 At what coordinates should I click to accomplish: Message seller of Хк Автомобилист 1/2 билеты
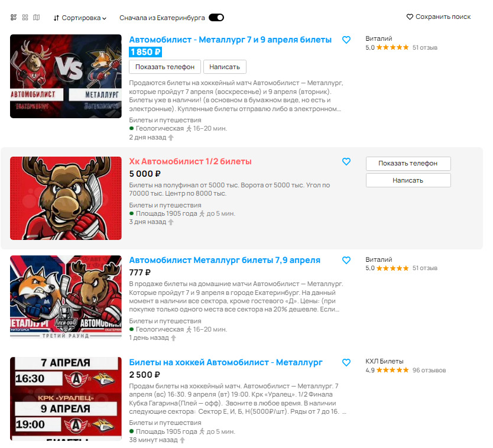point(408,180)
